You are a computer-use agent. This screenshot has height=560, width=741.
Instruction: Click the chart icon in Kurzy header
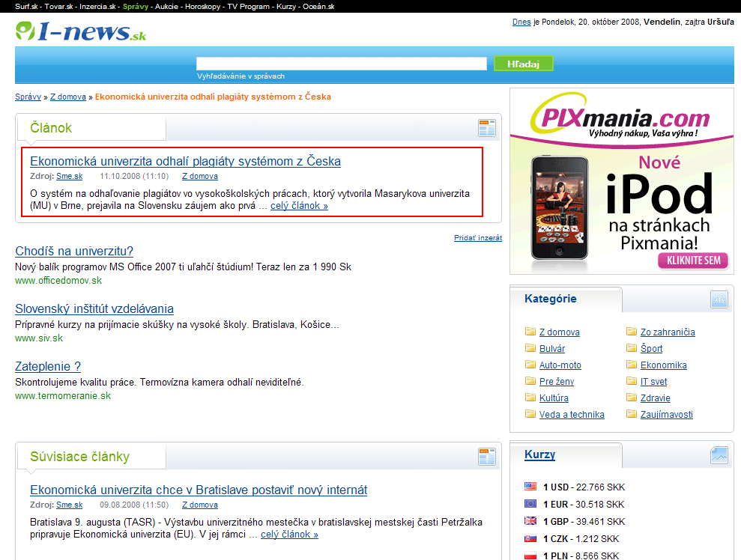point(719,455)
